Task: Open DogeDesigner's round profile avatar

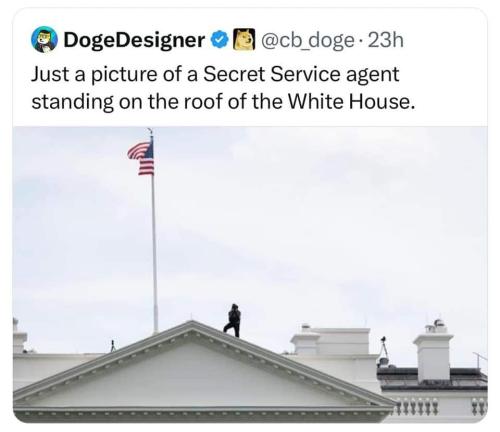Action: [44, 40]
